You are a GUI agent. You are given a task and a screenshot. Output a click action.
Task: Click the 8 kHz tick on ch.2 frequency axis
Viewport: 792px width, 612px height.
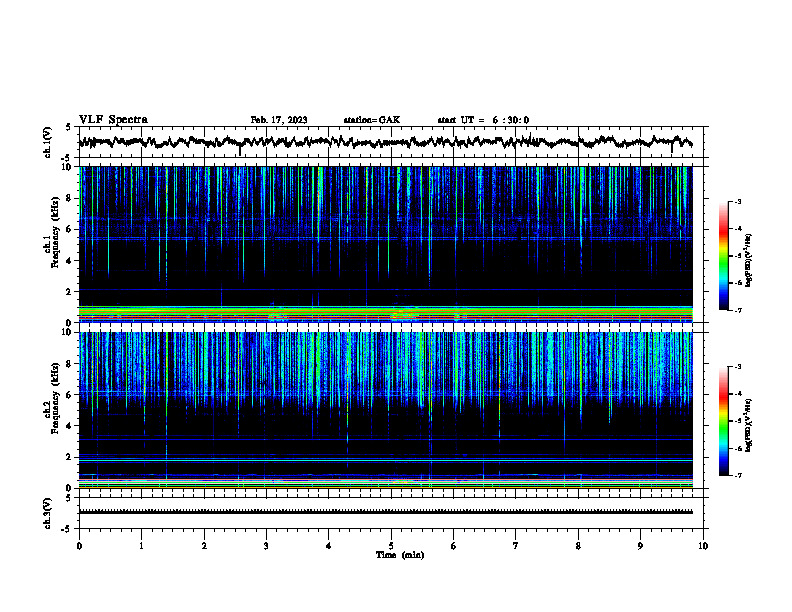73,364
